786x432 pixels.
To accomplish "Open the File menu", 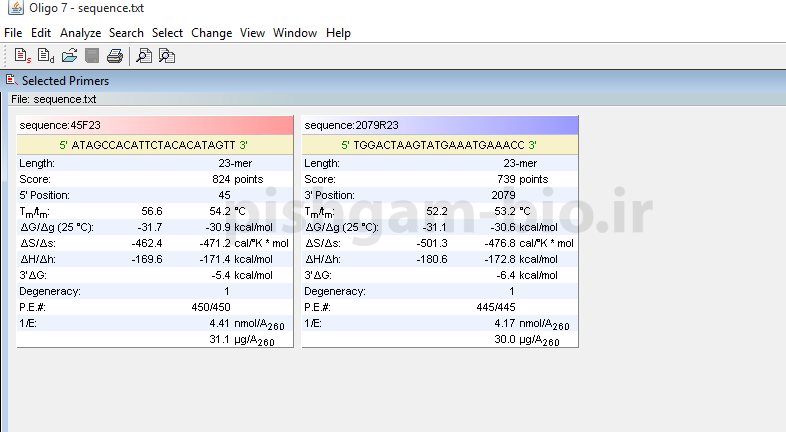I will (13, 33).
